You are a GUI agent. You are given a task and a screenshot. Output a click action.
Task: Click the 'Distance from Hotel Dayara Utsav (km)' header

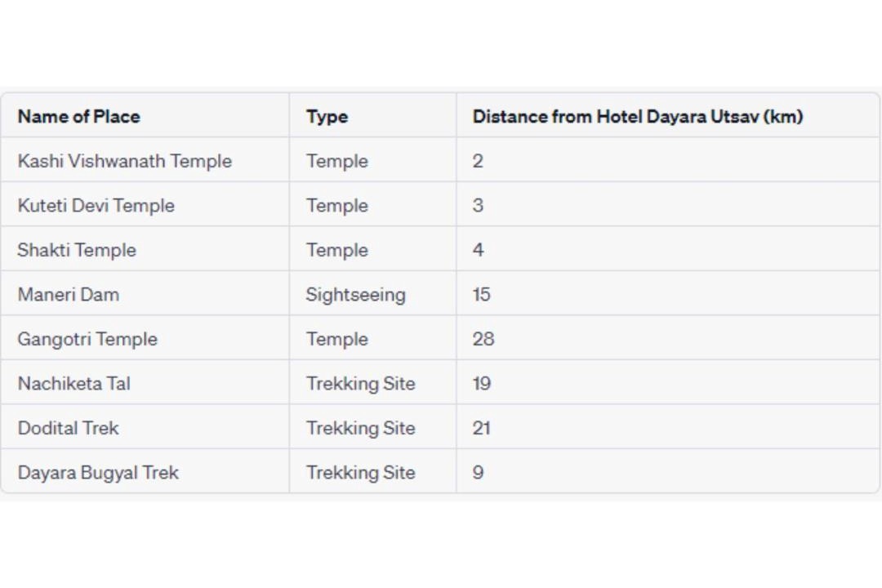(637, 117)
